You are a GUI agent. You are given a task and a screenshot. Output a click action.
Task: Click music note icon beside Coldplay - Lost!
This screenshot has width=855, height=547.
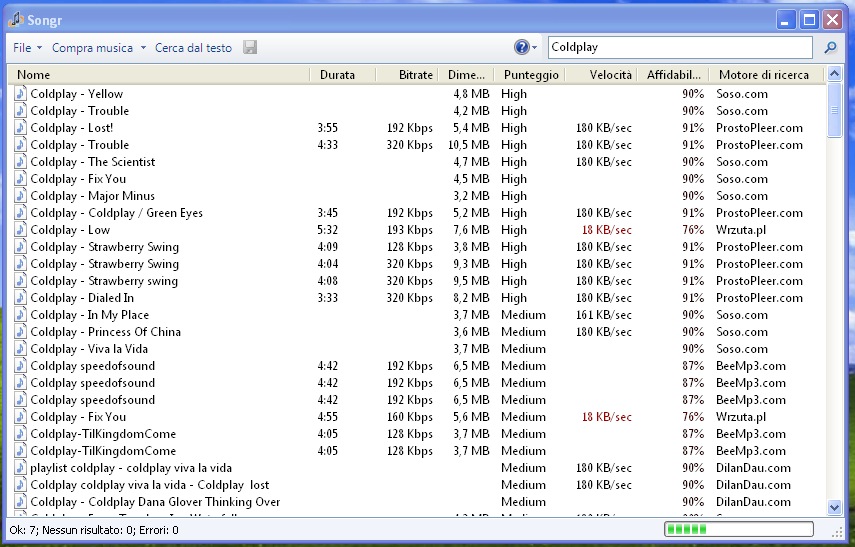(20, 128)
